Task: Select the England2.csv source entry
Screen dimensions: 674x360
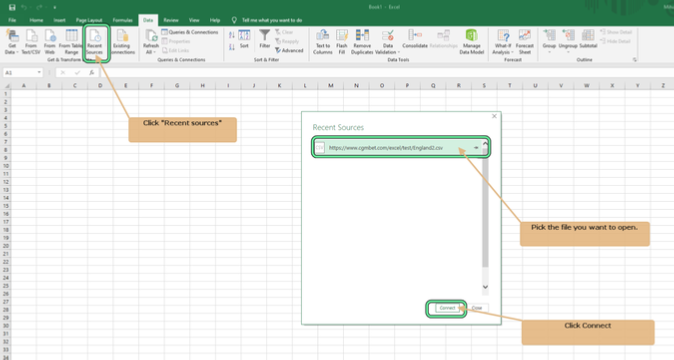Action: [398, 147]
